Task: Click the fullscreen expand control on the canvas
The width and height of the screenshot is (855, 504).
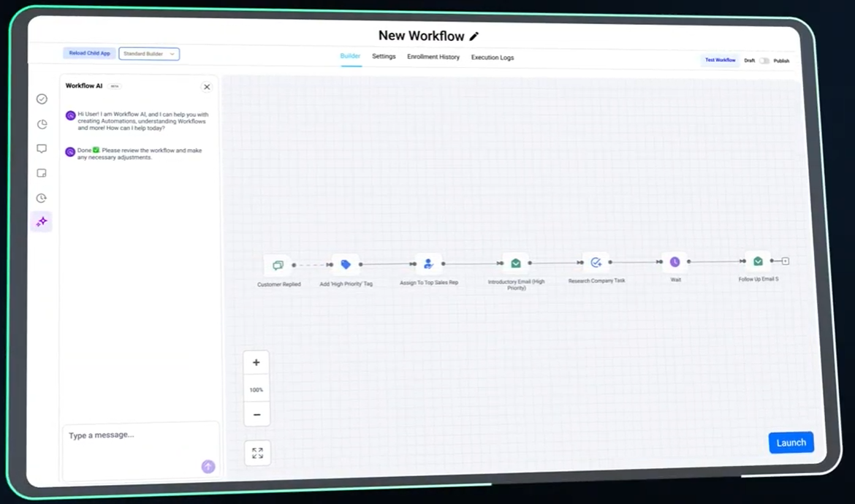Action: [x=256, y=453]
